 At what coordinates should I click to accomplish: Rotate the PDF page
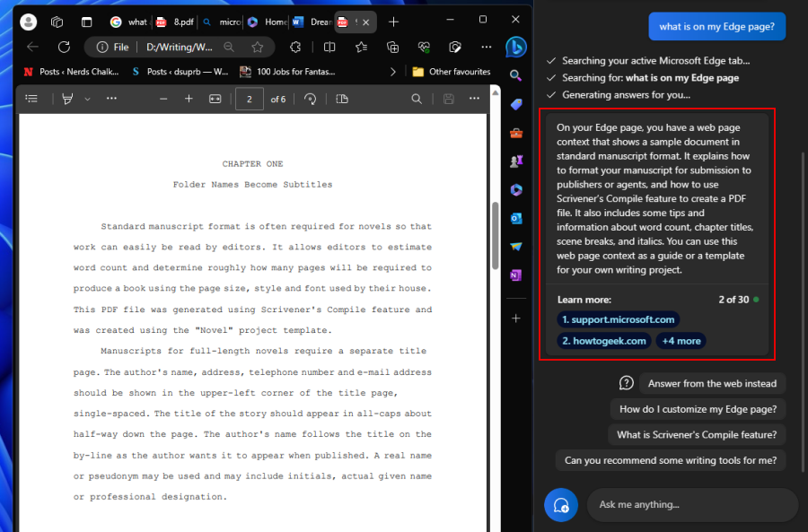pyautogui.click(x=311, y=99)
